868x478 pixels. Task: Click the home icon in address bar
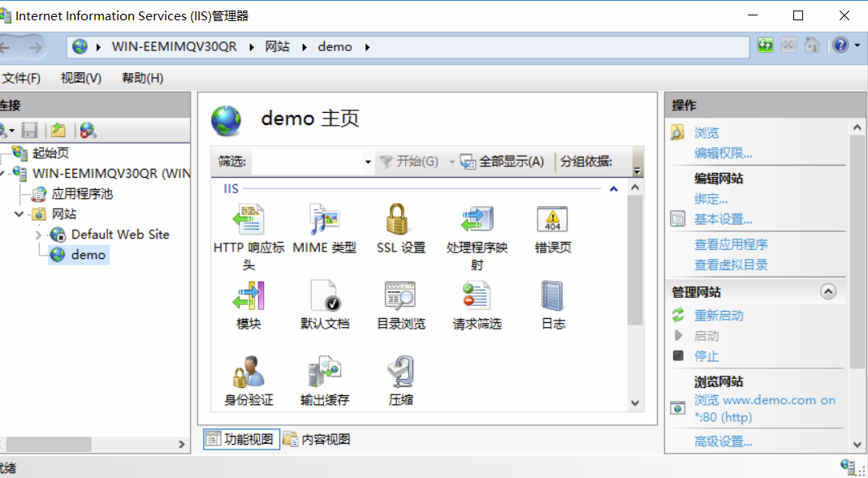point(812,45)
